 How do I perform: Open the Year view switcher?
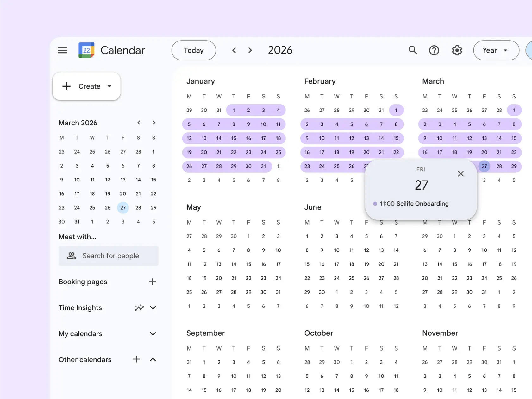click(496, 50)
